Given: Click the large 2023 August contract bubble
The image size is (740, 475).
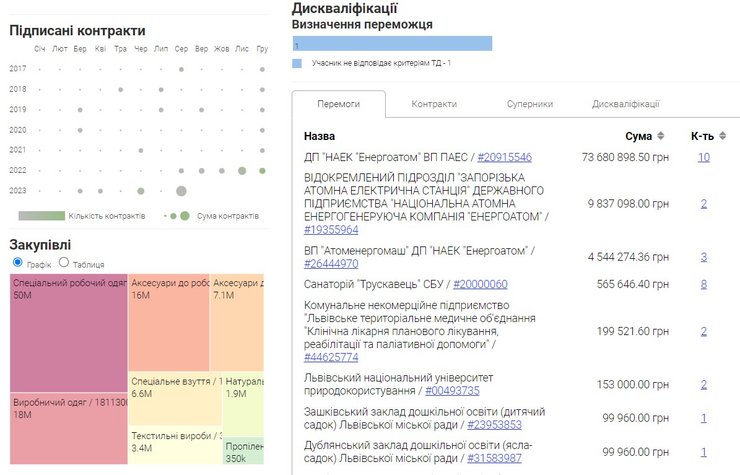Looking at the screenshot, I should coord(181,191).
